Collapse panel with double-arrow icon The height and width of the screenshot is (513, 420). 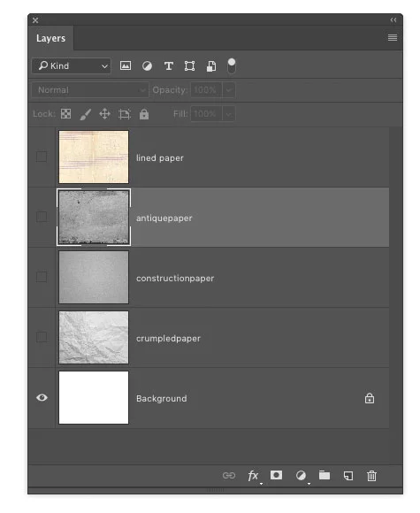pos(393,20)
